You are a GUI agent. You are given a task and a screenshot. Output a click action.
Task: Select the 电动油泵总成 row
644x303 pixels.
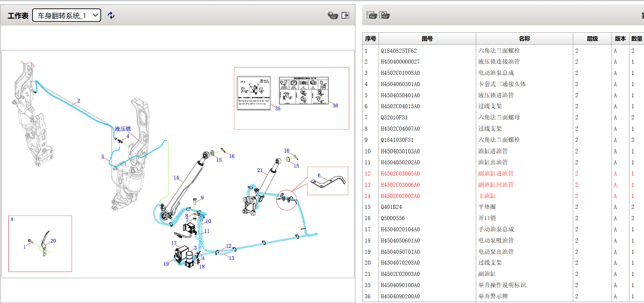click(x=496, y=73)
